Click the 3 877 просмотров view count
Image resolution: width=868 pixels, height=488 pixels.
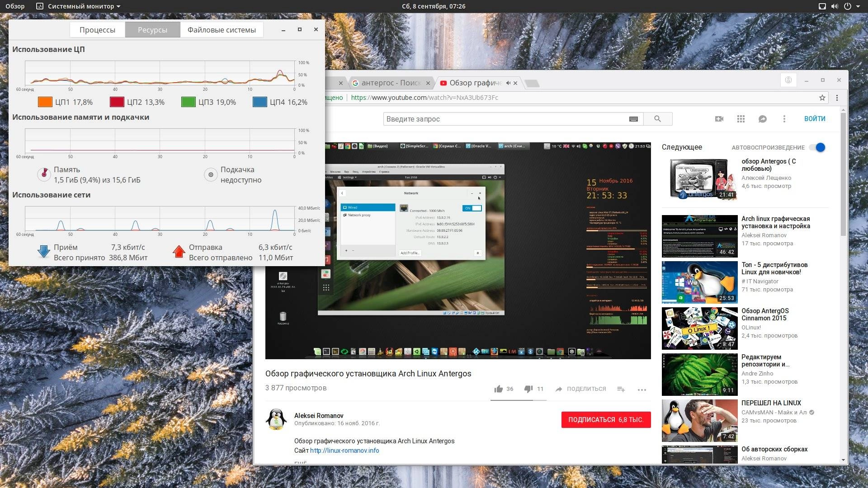coord(296,388)
